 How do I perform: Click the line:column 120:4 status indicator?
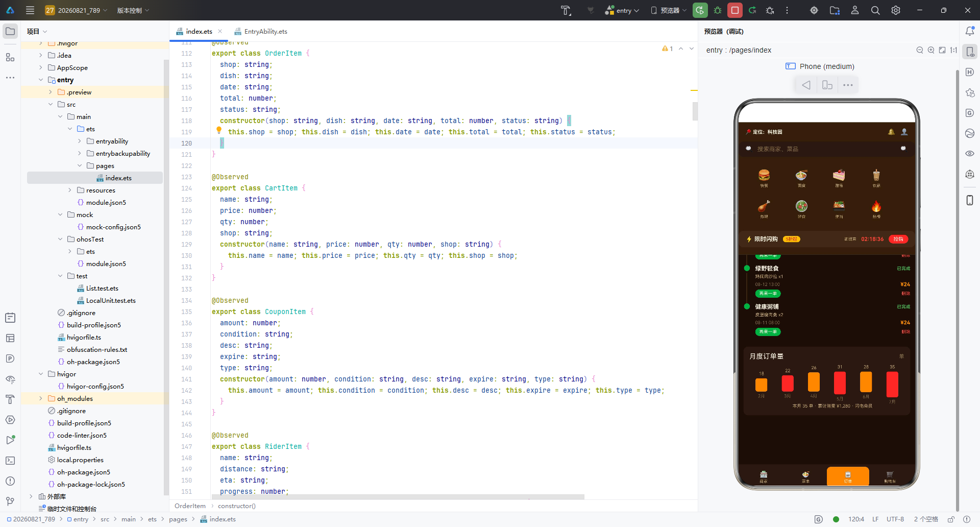coord(856,519)
